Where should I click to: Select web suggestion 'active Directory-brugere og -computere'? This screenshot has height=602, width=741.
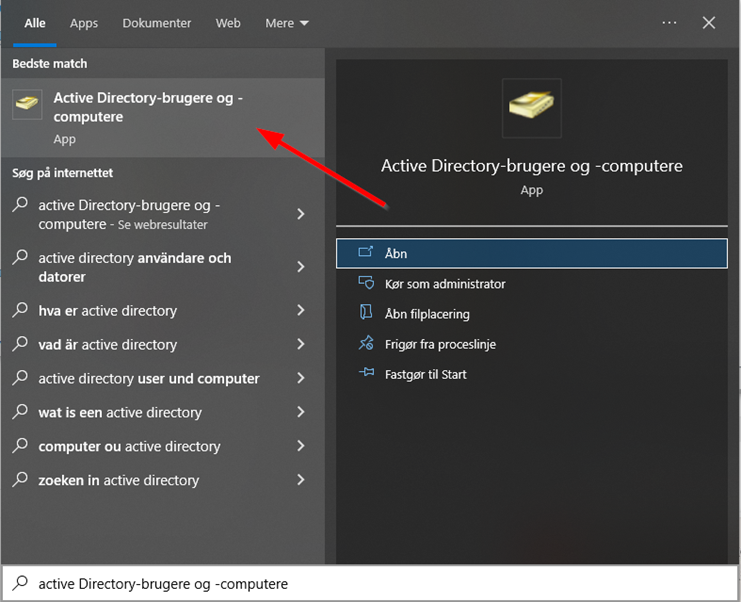(x=163, y=215)
